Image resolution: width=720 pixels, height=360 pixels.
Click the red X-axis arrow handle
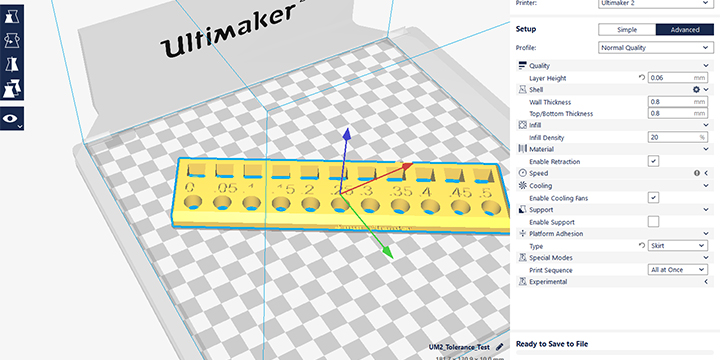(407, 166)
